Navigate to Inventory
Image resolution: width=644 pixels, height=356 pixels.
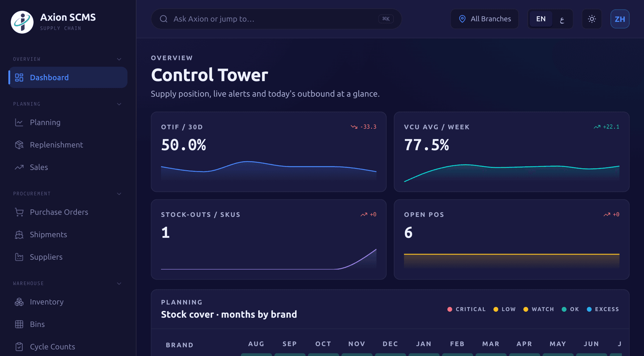[x=68, y=302]
